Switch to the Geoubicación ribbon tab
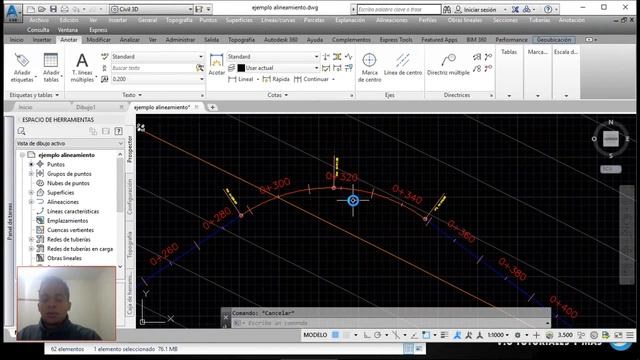The height and width of the screenshot is (360, 640). (554, 40)
